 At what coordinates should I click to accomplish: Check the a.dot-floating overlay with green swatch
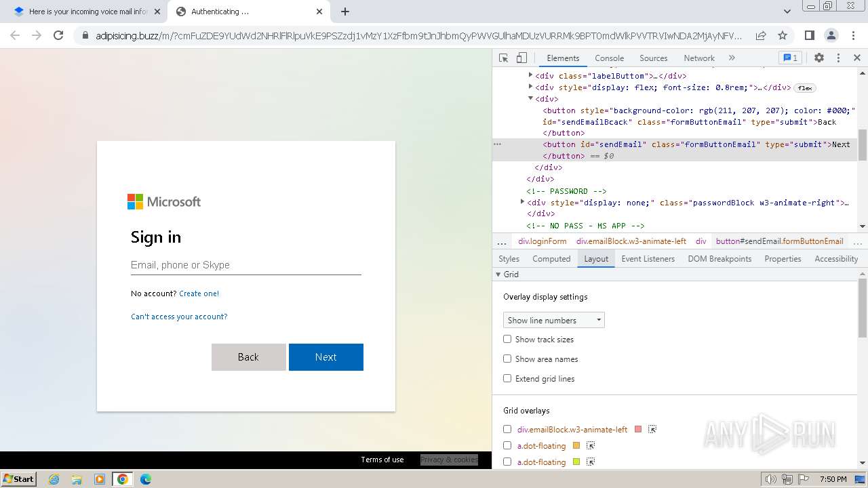click(507, 462)
